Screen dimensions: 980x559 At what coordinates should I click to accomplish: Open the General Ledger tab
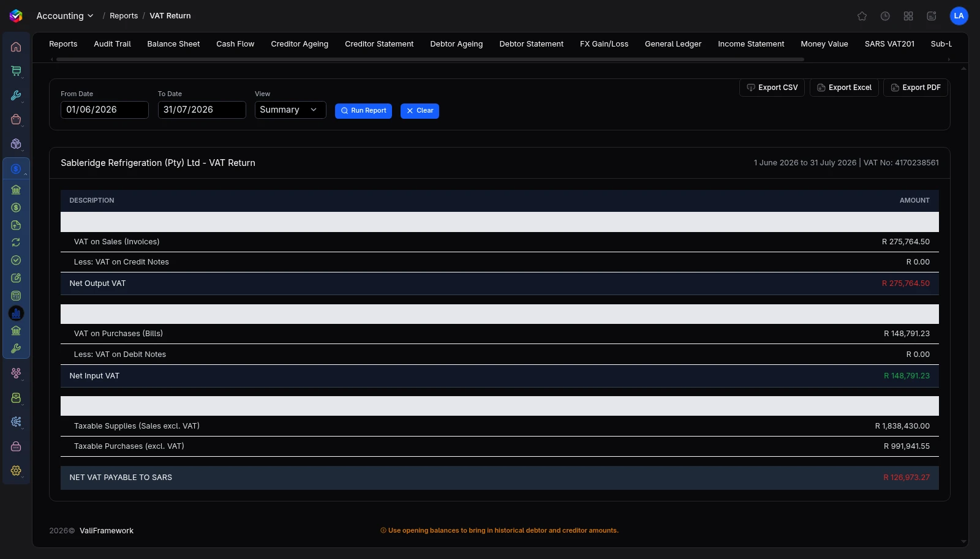(673, 44)
